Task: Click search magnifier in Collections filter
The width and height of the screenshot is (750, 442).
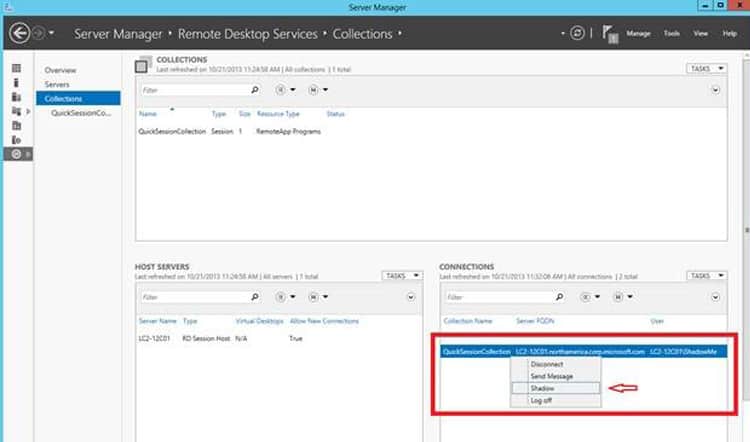Action: [x=255, y=90]
